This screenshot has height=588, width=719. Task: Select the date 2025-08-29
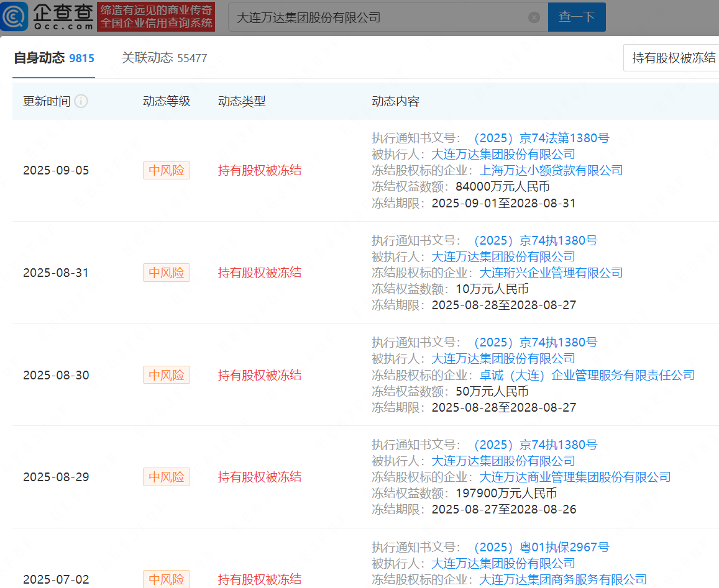pos(56,477)
